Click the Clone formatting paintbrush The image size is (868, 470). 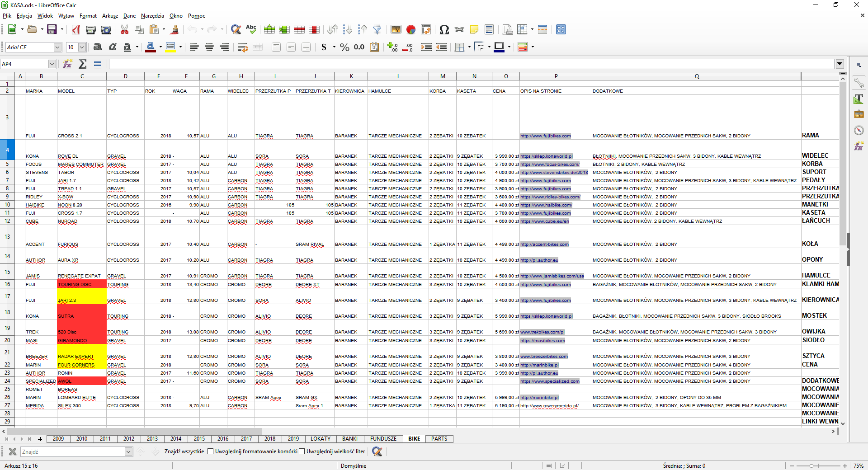pyautogui.click(x=175, y=30)
